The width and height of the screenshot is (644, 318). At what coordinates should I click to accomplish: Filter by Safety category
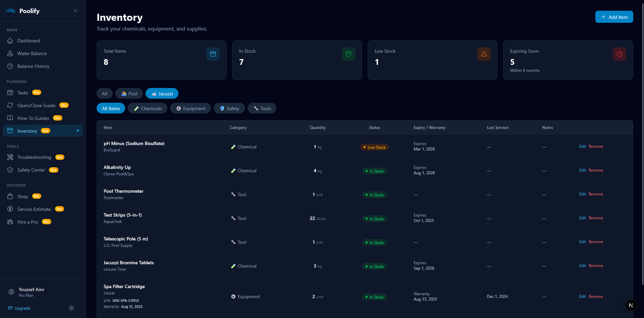229,108
